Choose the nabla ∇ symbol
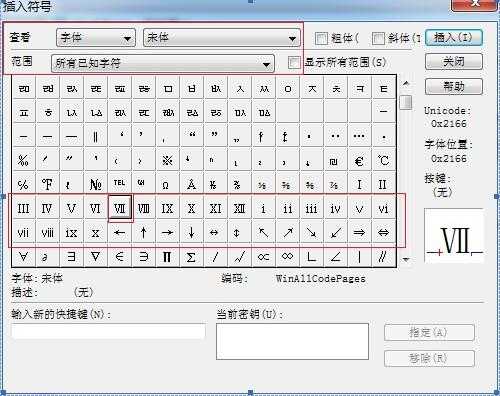 click(x=95, y=257)
